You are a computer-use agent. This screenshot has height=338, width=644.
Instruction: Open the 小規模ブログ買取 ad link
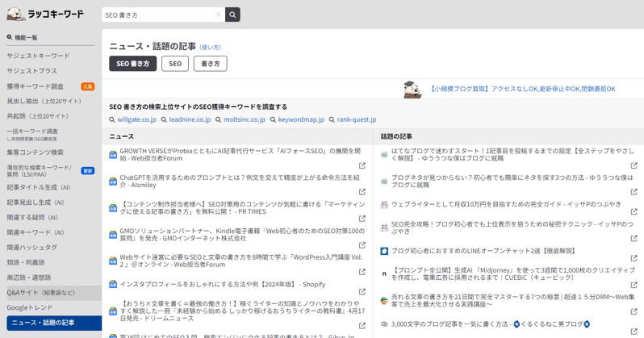point(522,89)
